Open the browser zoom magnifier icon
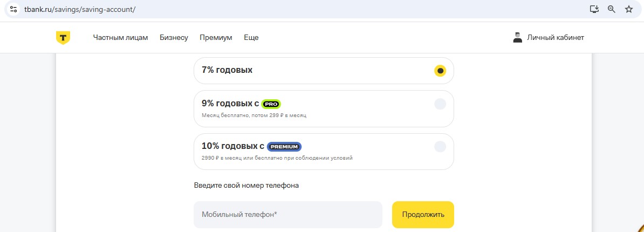 [612, 9]
